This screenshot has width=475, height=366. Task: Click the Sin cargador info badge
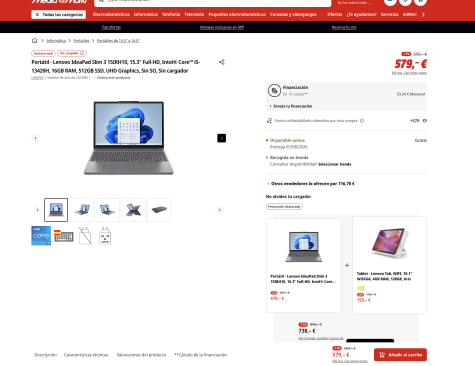pos(72,53)
